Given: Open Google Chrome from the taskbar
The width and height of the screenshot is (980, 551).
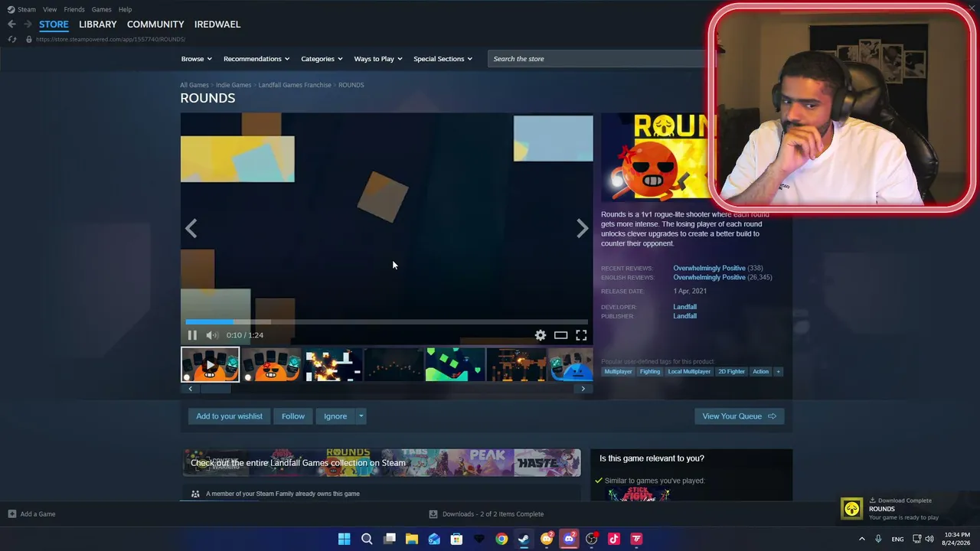Looking at the screenshot, I should (501, 539).
